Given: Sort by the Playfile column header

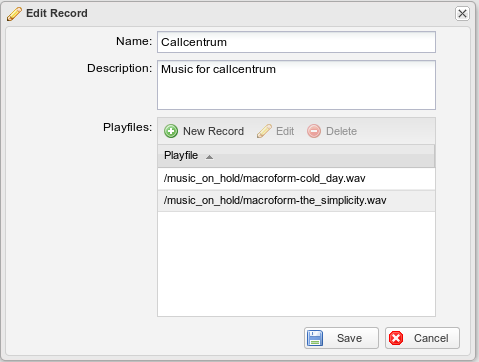Looking at the screenshot, I should coord(296,156).
